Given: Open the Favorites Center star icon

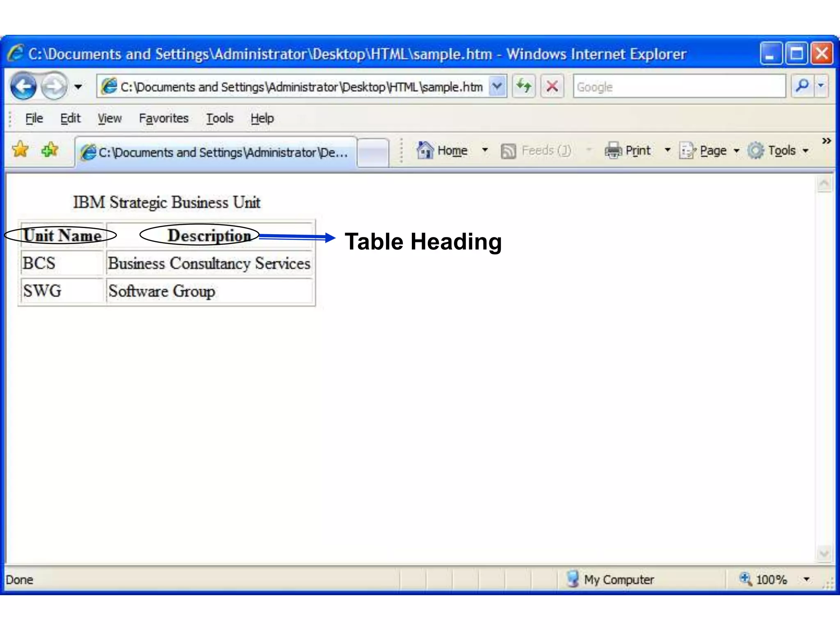Looking at the screenshot, I should point(21,149).
